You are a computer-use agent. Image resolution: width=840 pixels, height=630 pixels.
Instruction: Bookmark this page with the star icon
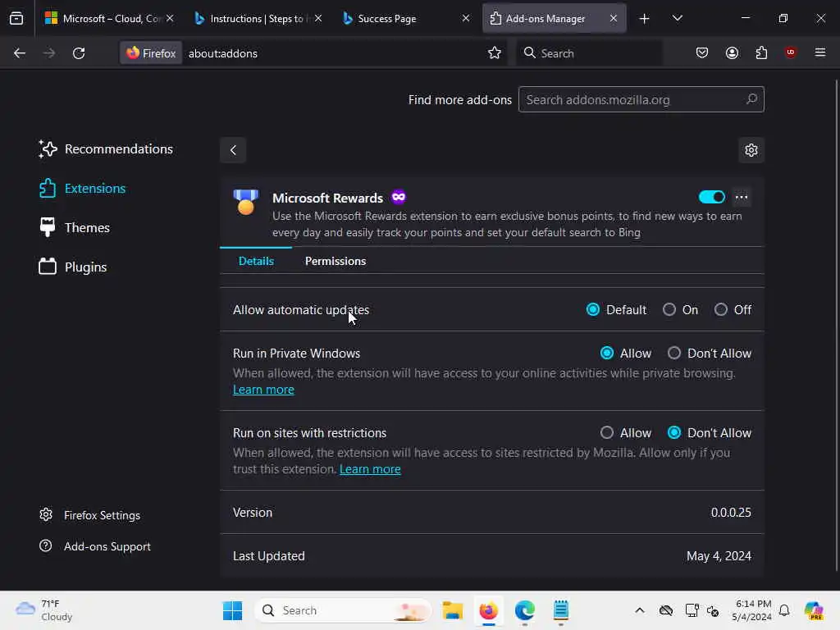point(495,53)
